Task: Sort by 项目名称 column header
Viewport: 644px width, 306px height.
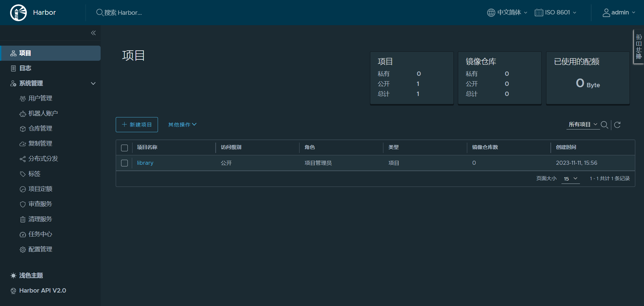Action: pyautogui.click(x=147, y=148)
